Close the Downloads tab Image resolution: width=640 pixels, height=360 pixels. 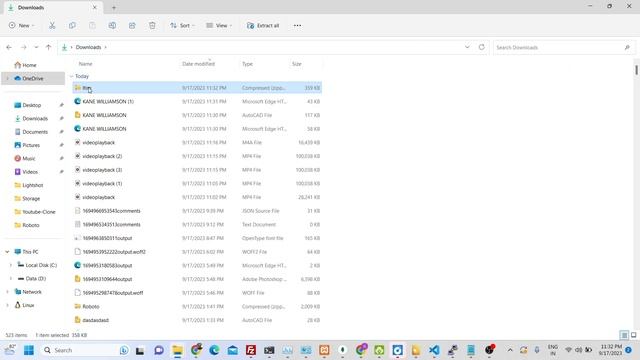click(x=95, y=7)
